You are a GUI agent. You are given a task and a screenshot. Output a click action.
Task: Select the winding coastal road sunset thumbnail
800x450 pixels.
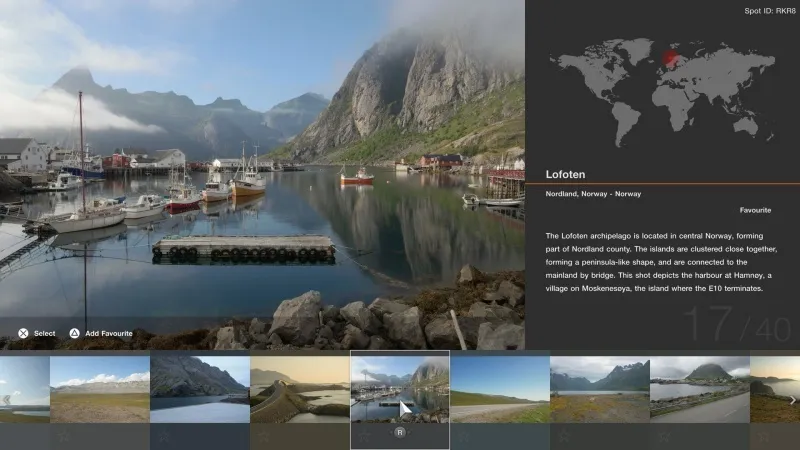tap(300, 389)
